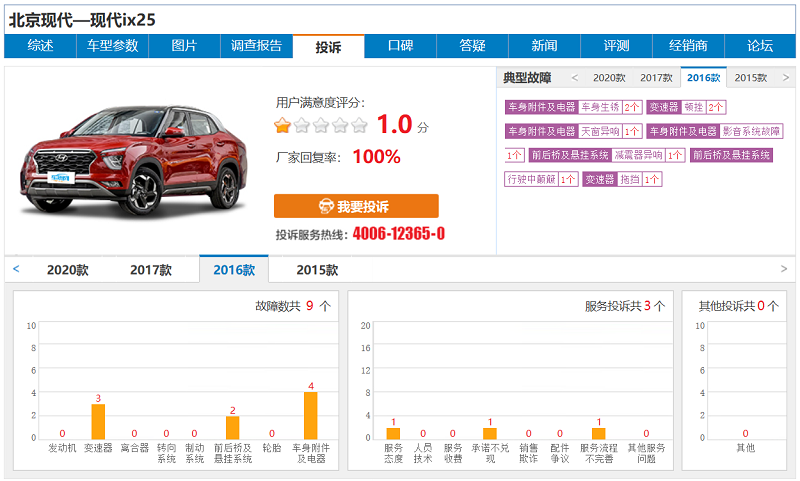Open the 综述 tab
The image size is (800, 481).
pos(40,46)
